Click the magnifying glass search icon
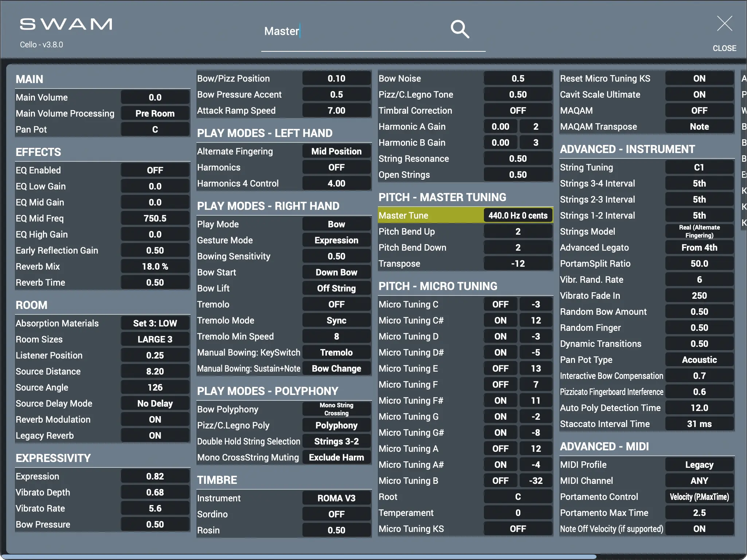The image size is (747, 560). (459, 29)
